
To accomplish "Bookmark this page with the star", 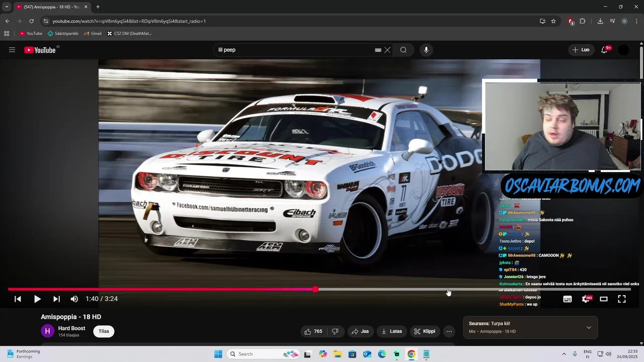I will tap(553, 21).
